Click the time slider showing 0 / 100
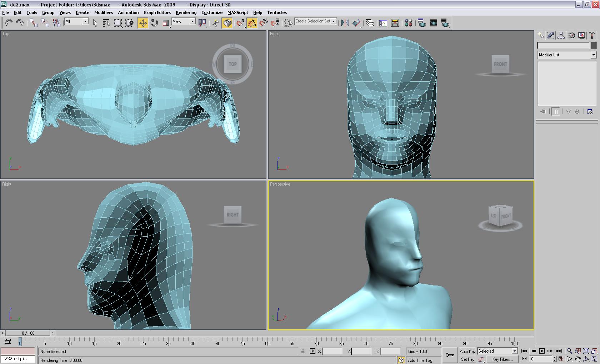The image size is (600, 364). pos(28,333)
